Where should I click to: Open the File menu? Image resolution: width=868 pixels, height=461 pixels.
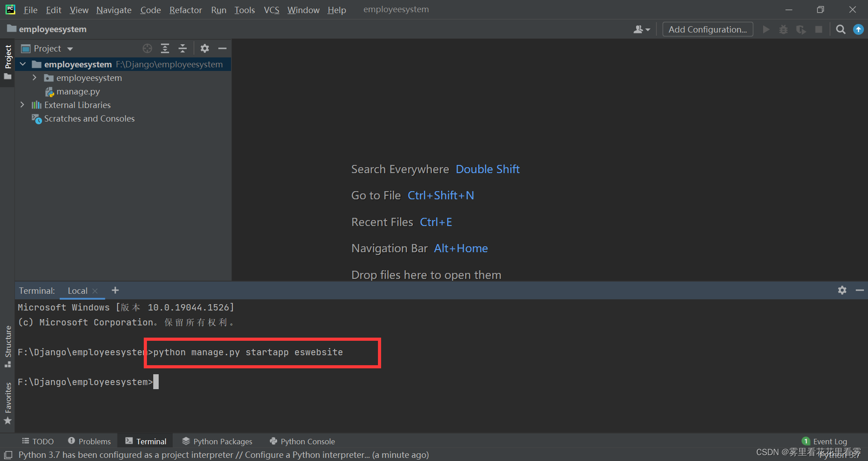[x=30, y=10]
